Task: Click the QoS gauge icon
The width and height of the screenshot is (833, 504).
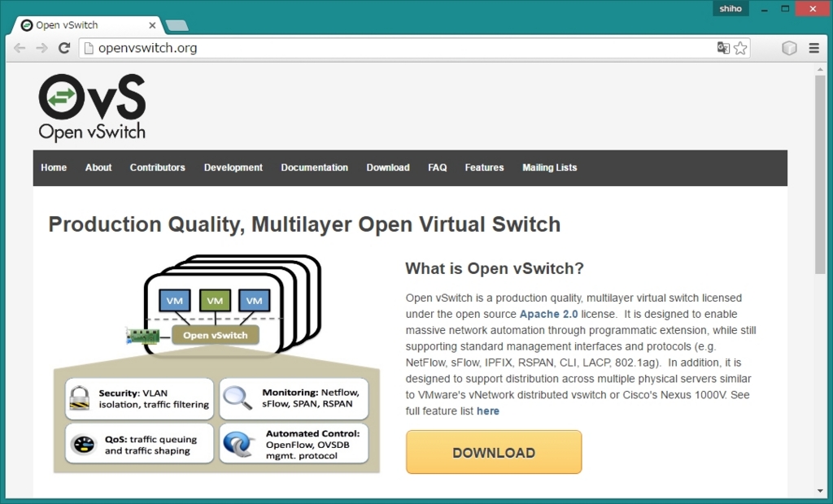Action: coord(84,445)
